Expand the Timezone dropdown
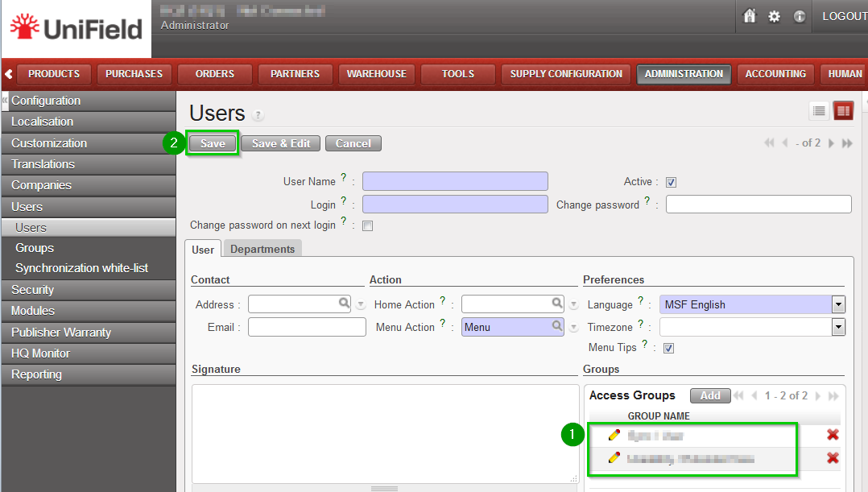 tap(838, 327)
